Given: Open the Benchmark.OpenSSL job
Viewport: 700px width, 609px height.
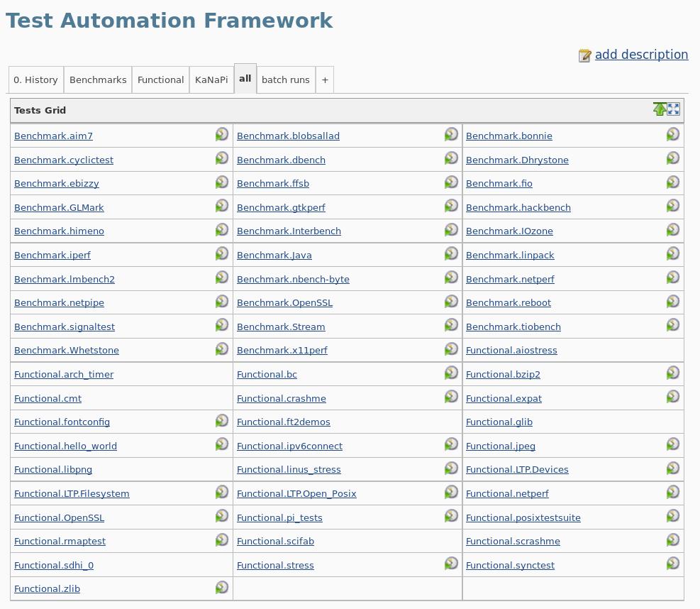Looking at the screenshot, I should [x=285, y=303].
